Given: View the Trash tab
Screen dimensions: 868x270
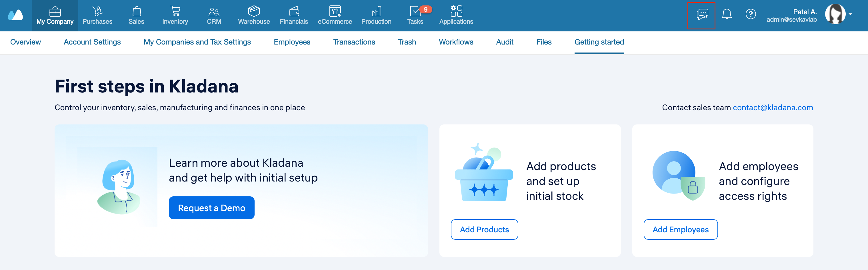Looking at the screenshot, I should click(x=407, y=42).
